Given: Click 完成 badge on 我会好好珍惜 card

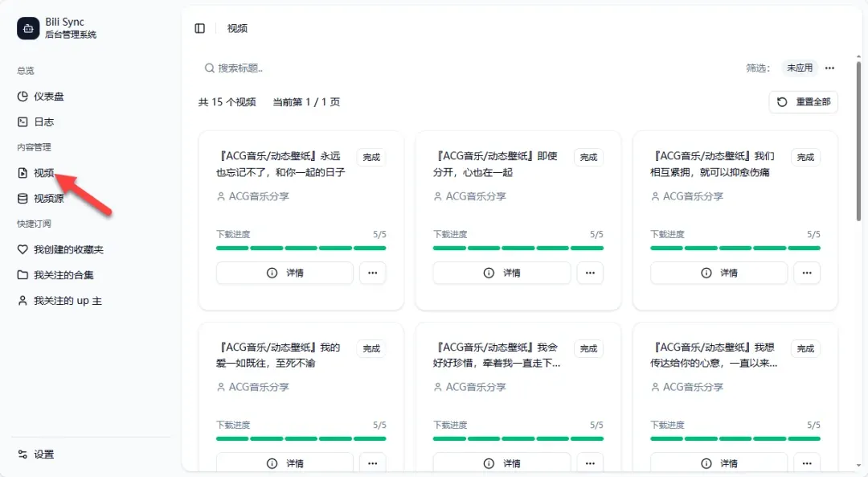Looking at the screenshot, I should (x=588, y=348).
